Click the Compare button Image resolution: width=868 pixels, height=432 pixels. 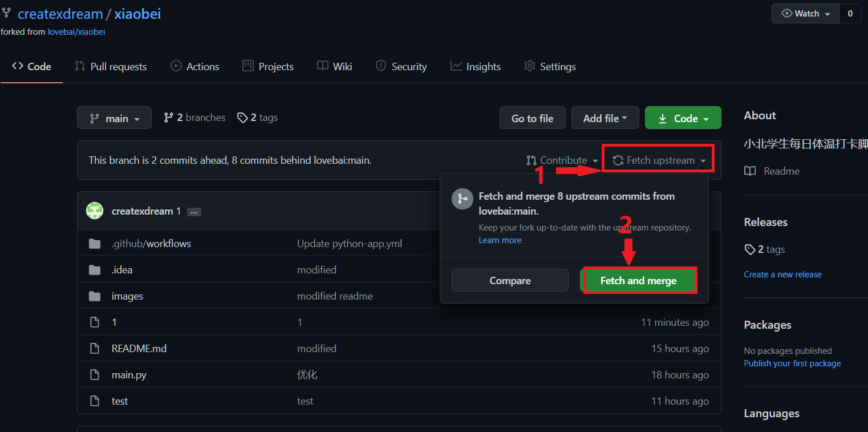pyautogui.click(x=510, y=281)
